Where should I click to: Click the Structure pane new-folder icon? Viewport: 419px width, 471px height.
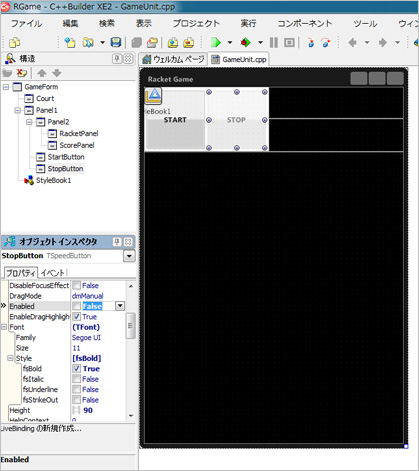[x=7, y=73]
